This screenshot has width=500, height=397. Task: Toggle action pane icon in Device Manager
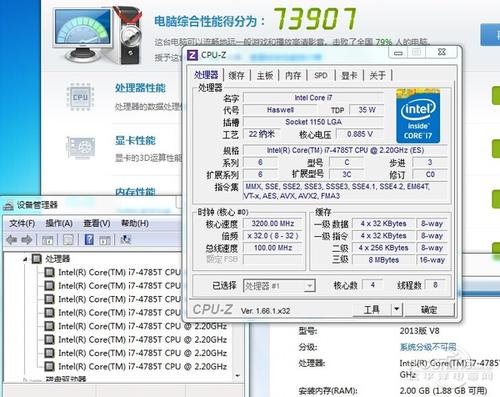105,240
